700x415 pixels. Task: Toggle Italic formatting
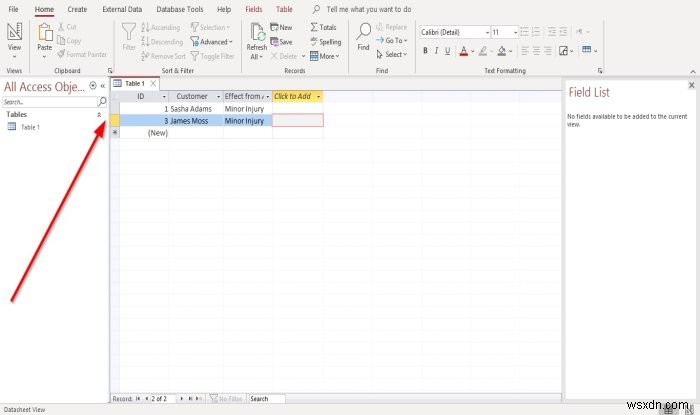click(436, 51)
